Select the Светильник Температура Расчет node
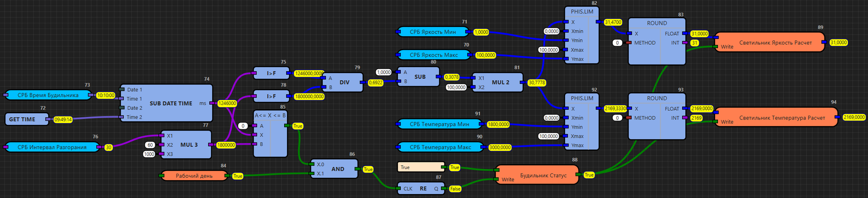The height and width of the screenshot is (198, 868). pos(776,118)
